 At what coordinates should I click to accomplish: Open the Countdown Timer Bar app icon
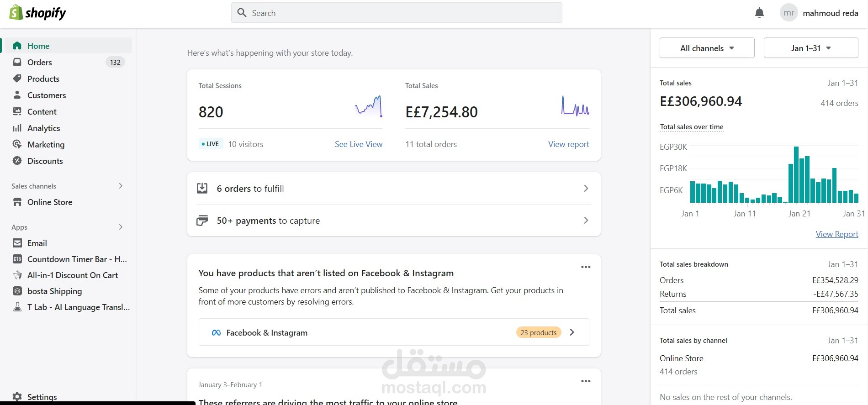click(x=17, y=259)
